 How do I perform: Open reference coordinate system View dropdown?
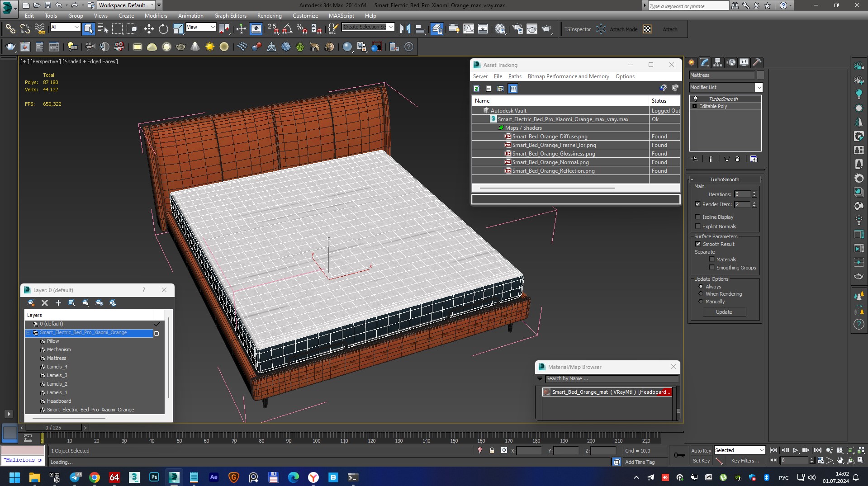click(x=201, y=27)
